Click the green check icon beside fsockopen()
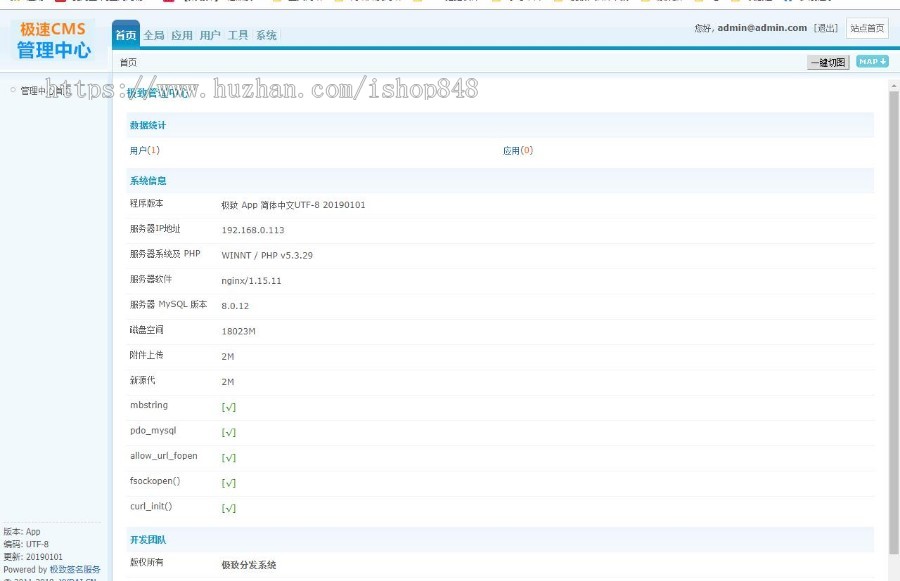Screen dimensions: 900x581 227,482
